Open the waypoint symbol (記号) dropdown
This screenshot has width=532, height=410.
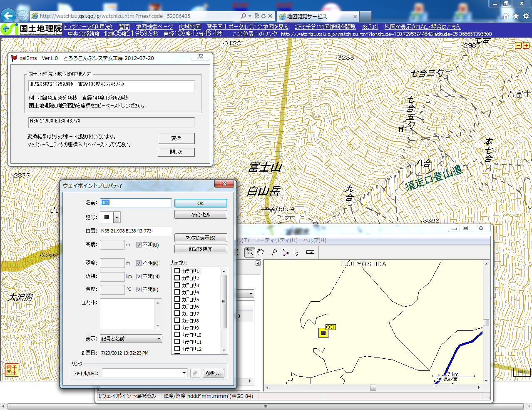click(x=117, y=217)
